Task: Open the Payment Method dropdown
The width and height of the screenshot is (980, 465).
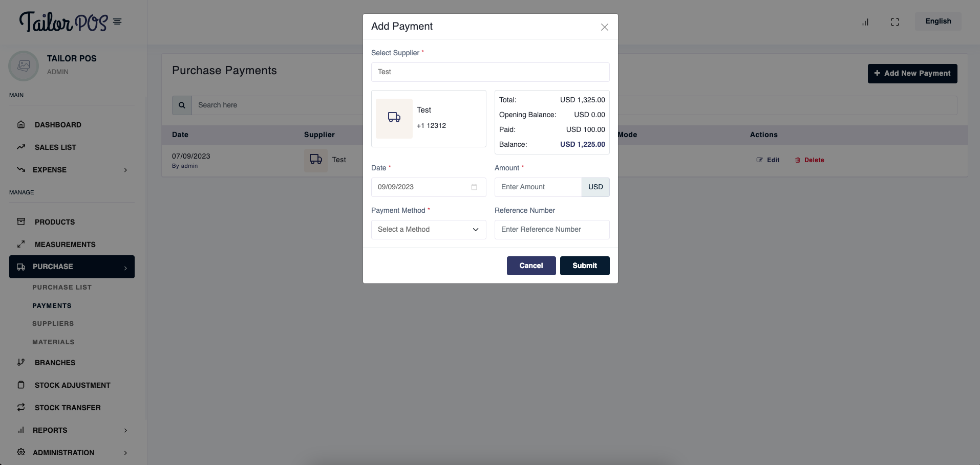Action: pyautogui.click(x=429, y=230)
